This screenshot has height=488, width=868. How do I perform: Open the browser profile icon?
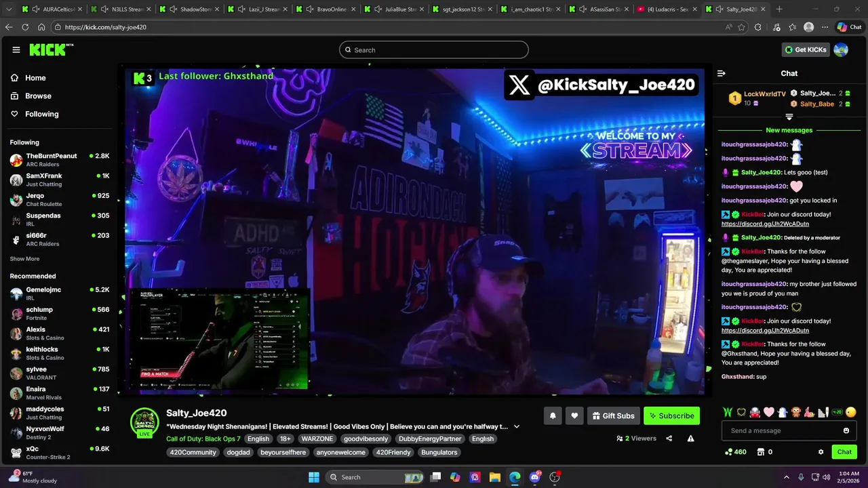click(808, 27)
